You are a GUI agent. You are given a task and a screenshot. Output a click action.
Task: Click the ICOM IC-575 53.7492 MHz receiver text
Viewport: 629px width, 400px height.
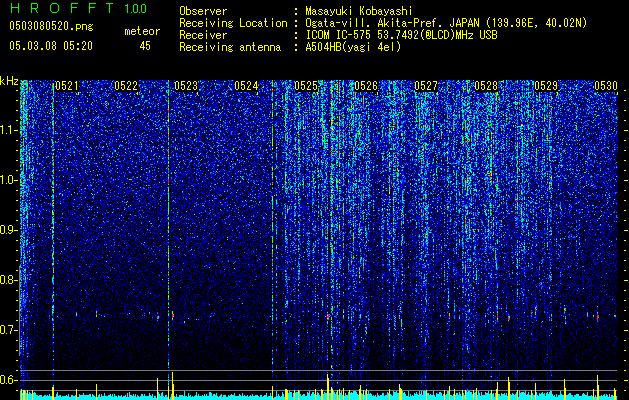coord(401,35)
